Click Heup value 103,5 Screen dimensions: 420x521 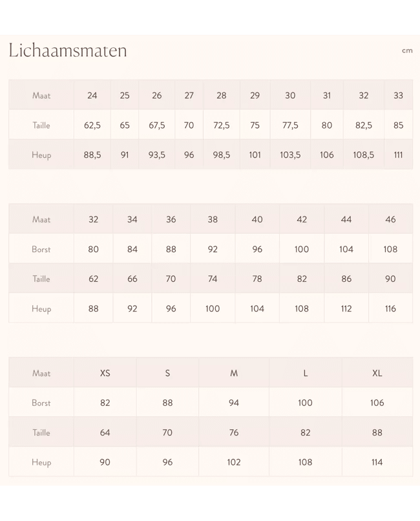(290, 155)
